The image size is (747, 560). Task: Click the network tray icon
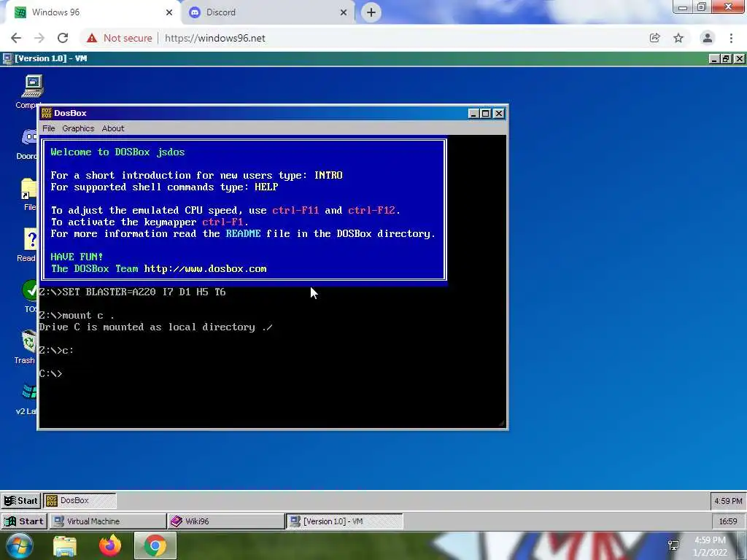pos(673,545)
